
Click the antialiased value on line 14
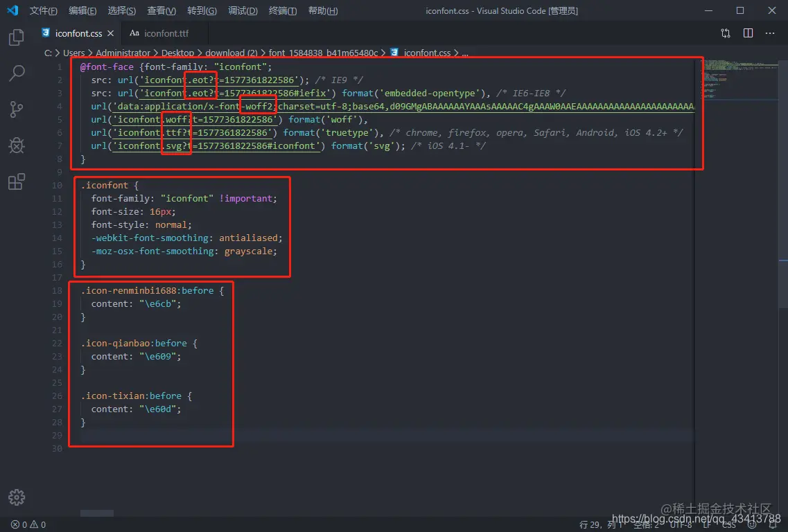pyautogui.click(x=248, y=238)
